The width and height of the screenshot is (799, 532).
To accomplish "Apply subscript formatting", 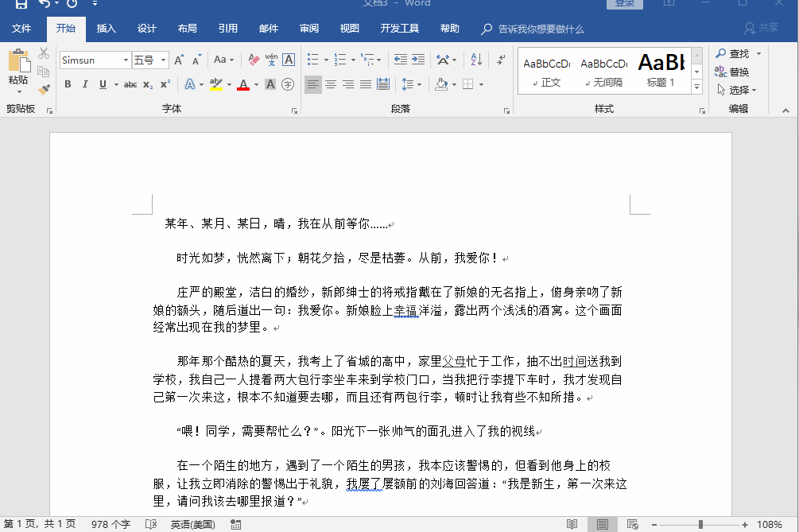I will pos(148,84).
